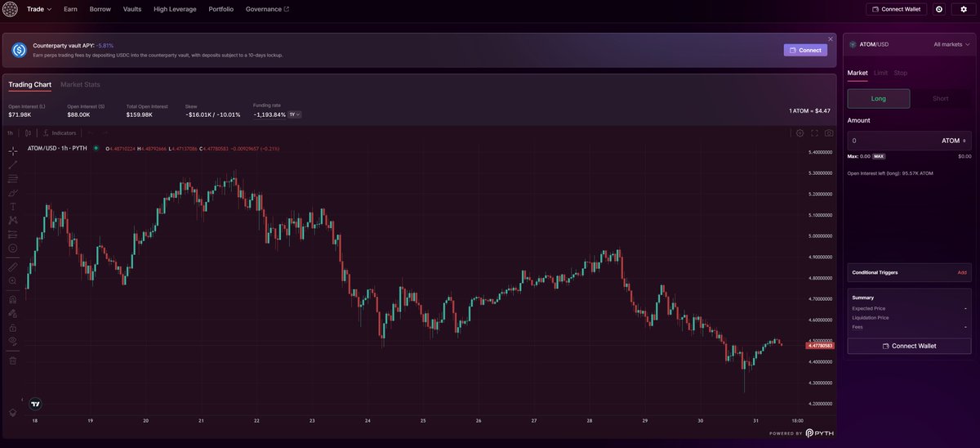Enter chart fullscreen mode
Viewport: 980px width, 448px height.
click(x=814, y=132)
